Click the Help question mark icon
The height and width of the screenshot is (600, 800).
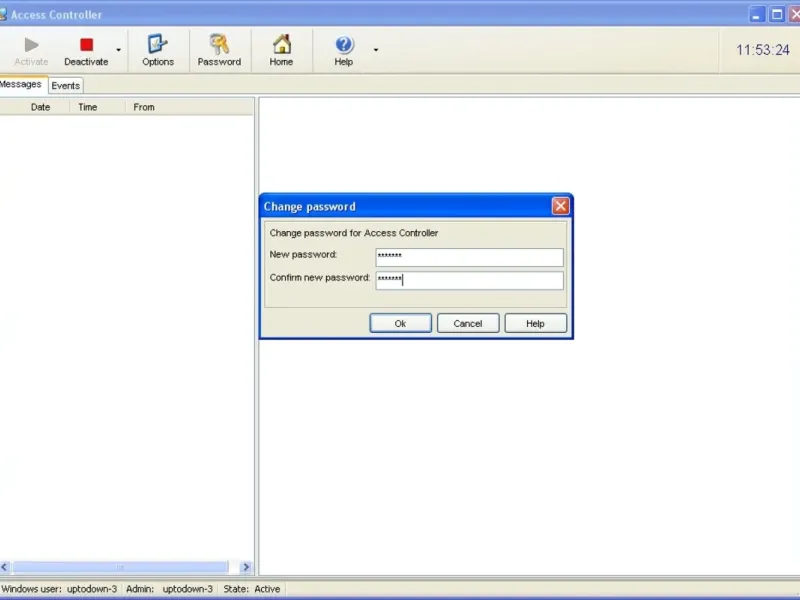point(344,44)
